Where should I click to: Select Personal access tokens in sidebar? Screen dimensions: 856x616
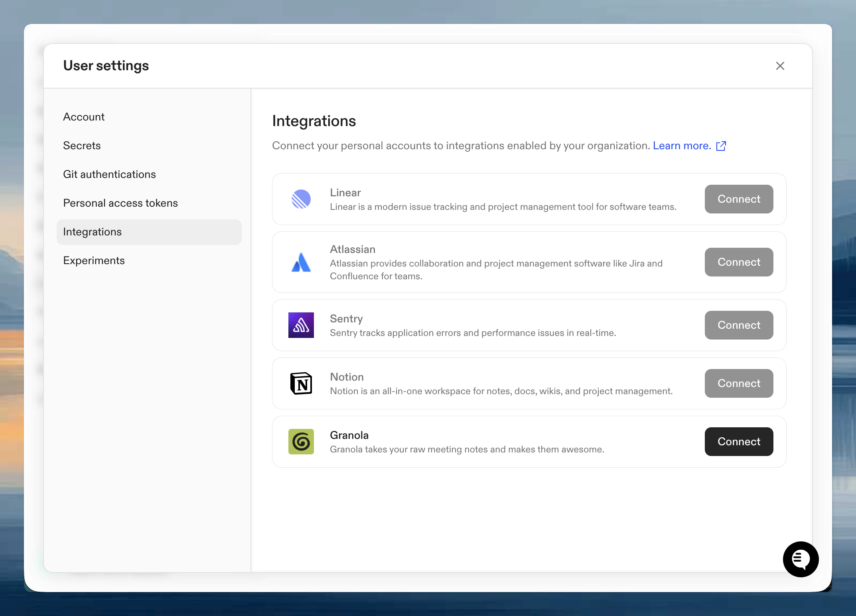120,203
